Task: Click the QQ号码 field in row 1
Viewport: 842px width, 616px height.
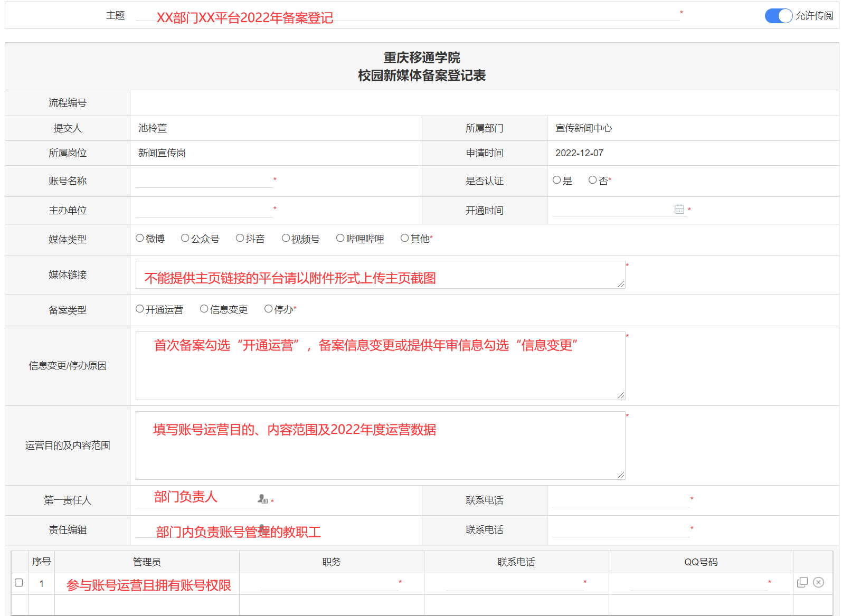Action: point(698,583)
